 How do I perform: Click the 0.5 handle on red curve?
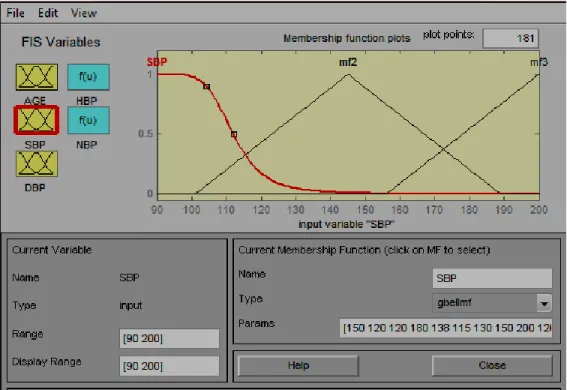[x=234, y=134]
